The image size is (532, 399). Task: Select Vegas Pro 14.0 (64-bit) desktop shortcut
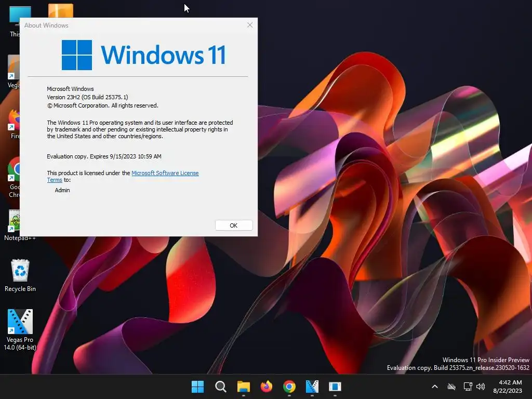click(20, 330)
